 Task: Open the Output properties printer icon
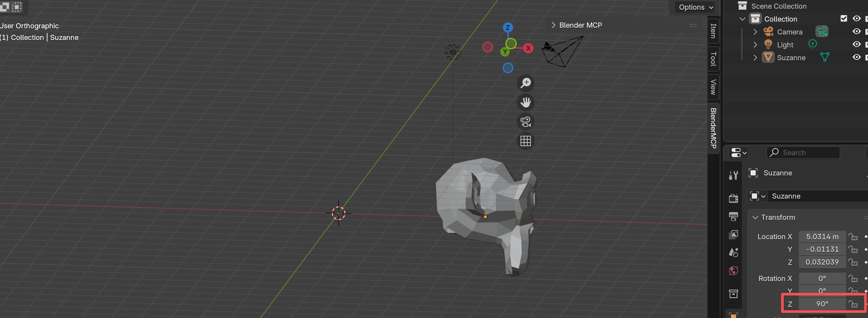(733, 216)
